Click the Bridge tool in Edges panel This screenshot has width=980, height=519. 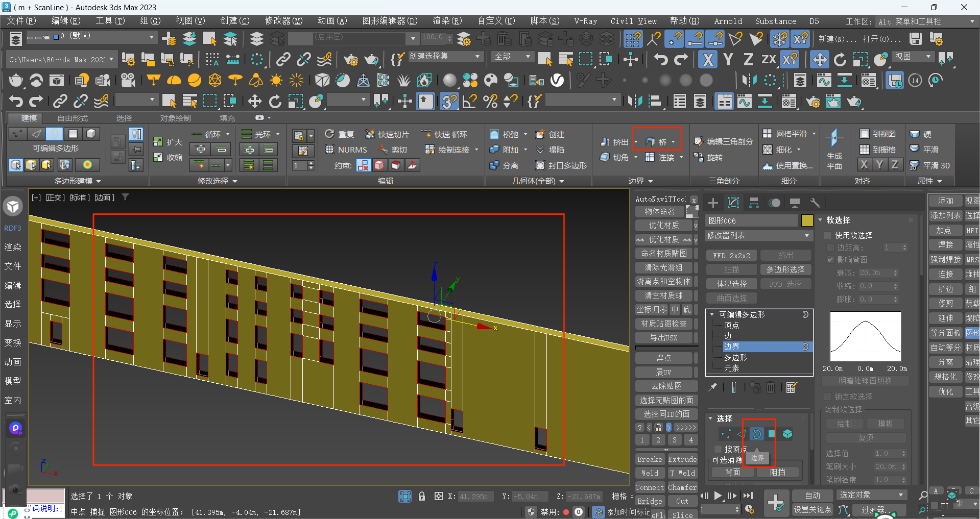657,142
